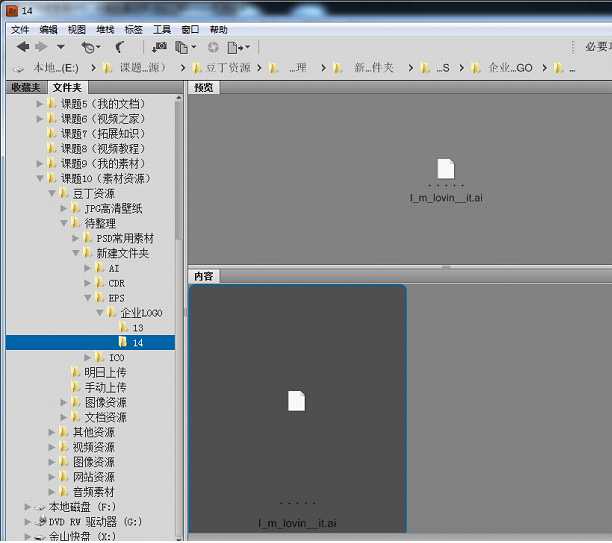Switch to the 文件夹 tab
Screen dimensions: 612x543
(67, 87)
